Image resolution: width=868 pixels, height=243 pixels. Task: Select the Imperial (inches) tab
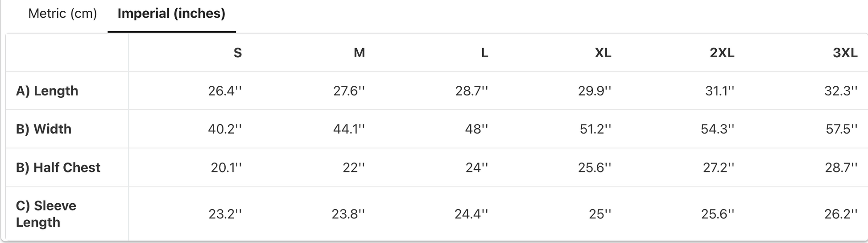coord(171,14)
